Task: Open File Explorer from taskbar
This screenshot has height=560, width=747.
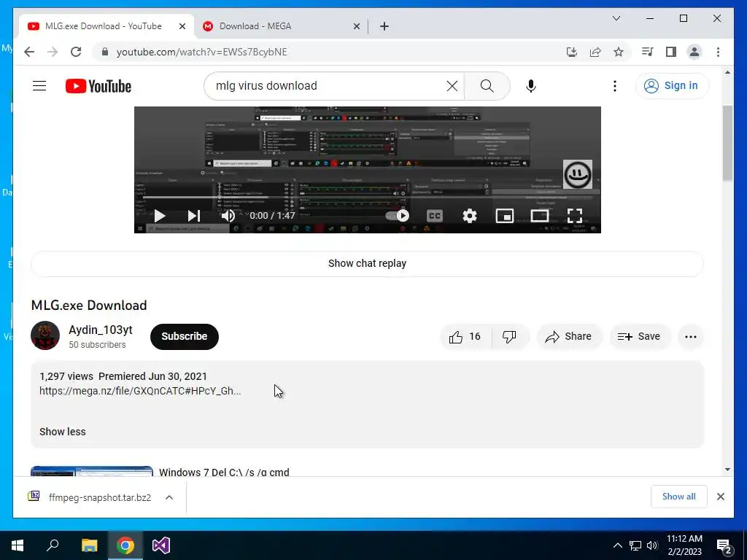Action: tap(89, 545)
